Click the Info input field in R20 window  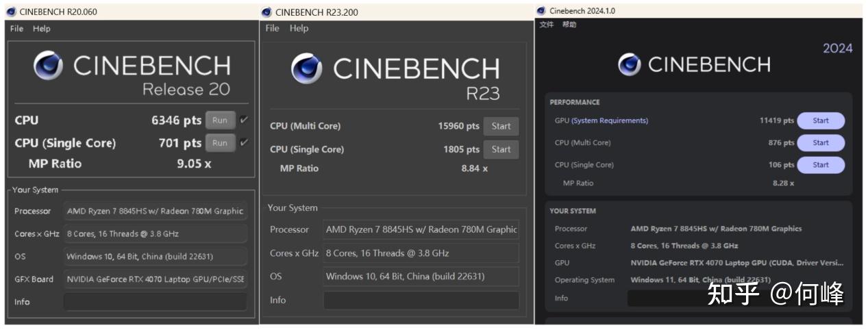coord(156,302)
